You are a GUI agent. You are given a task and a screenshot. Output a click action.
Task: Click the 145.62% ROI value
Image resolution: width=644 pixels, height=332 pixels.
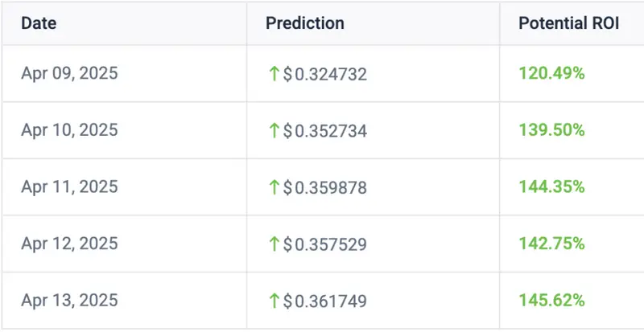pos(551,301)
